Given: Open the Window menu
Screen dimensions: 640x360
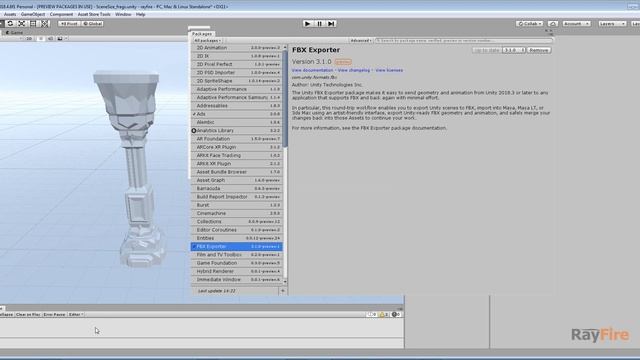Looking at the screenshot, I should [123, 14].
